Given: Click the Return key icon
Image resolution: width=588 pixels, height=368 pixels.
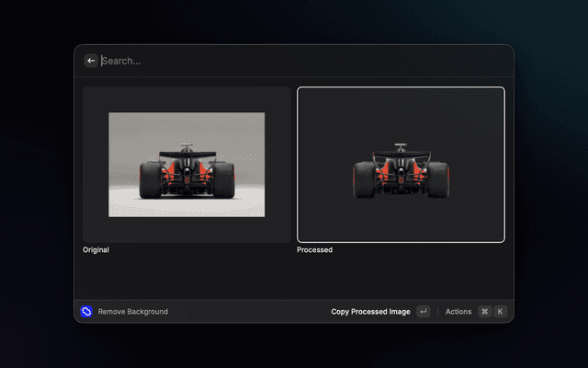Looking at the screenshot, I should (423, 312).
